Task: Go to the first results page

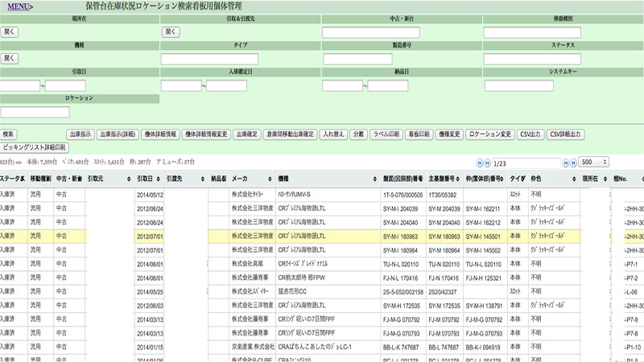Action: (x=479, y=163)
